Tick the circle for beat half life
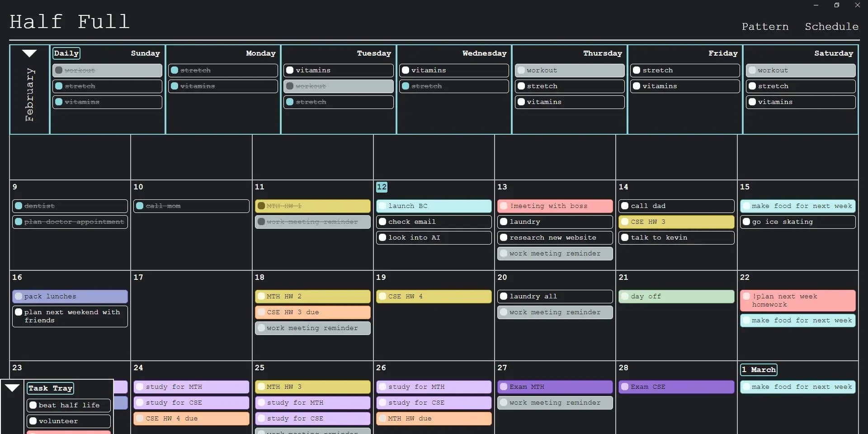868x434 pixels. point(33,406)
